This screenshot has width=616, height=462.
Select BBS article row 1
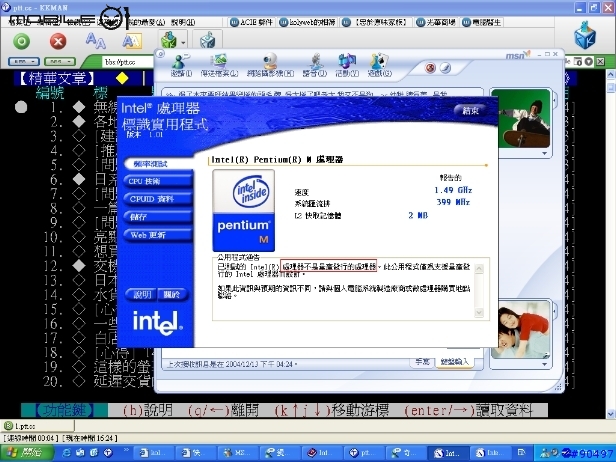click(x=66, y=107)
